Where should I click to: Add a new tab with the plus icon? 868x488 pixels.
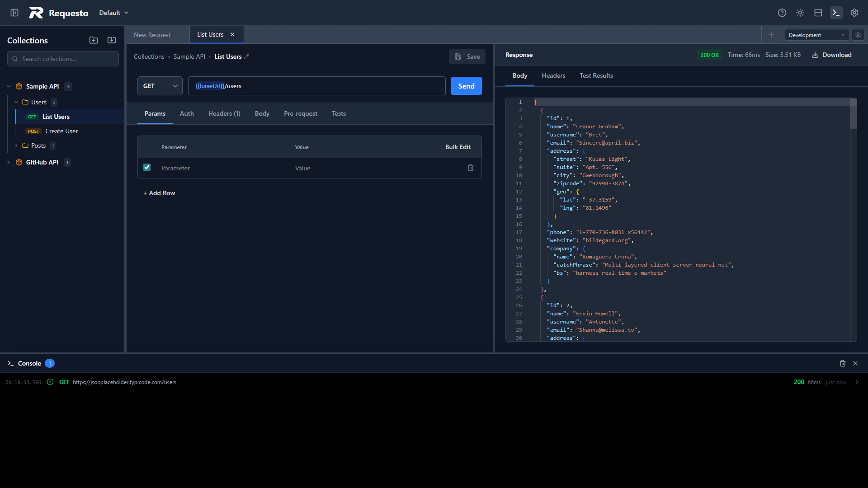(x=771, y=35)
